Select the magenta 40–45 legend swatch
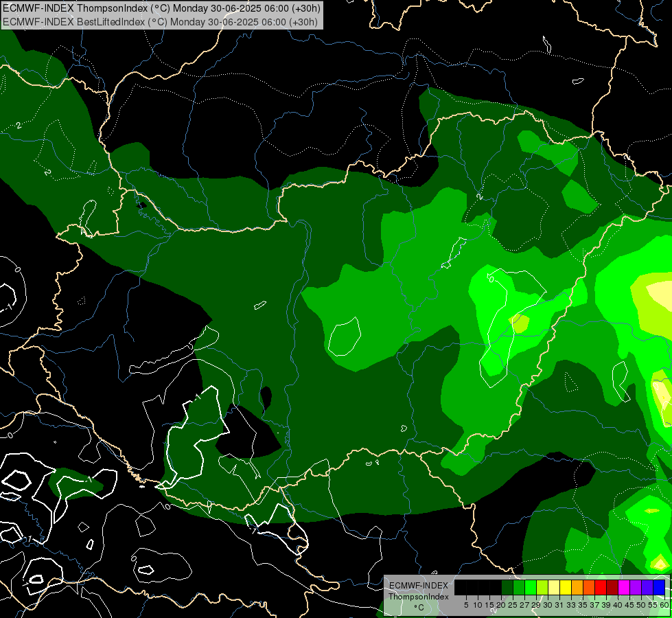Image resolution: width=672 pixels, height=618 pixels. [x=625, y=588]
